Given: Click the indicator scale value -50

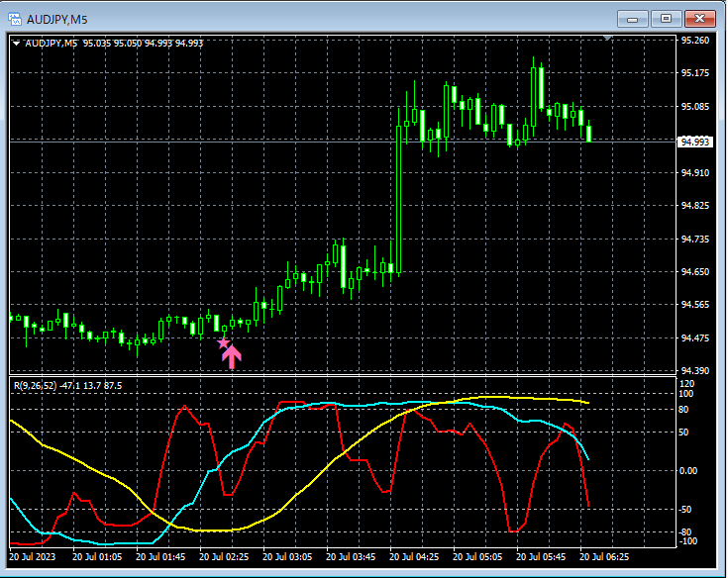Looking at the screenshot, I should [x=684, y=510].
